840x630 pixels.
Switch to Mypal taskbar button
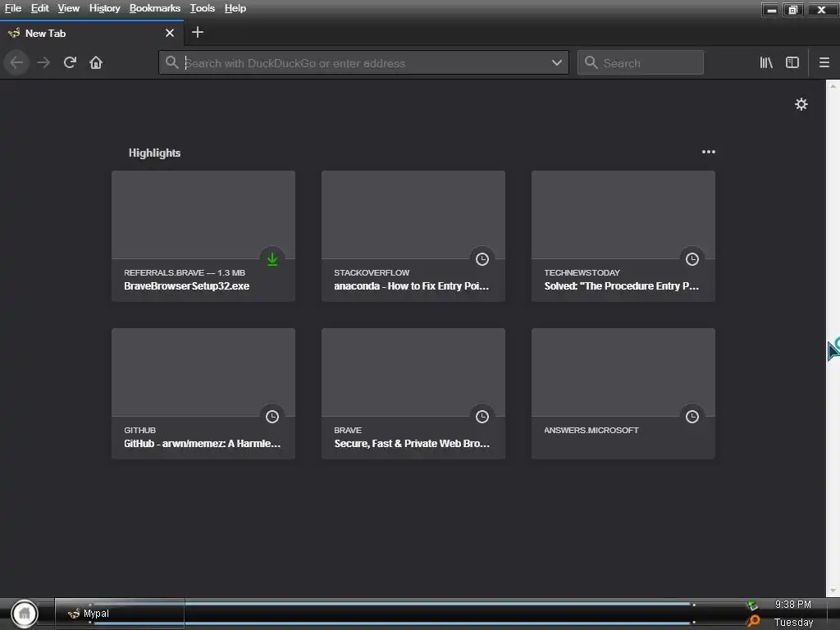pyautogui.click(x=120, y=614)
